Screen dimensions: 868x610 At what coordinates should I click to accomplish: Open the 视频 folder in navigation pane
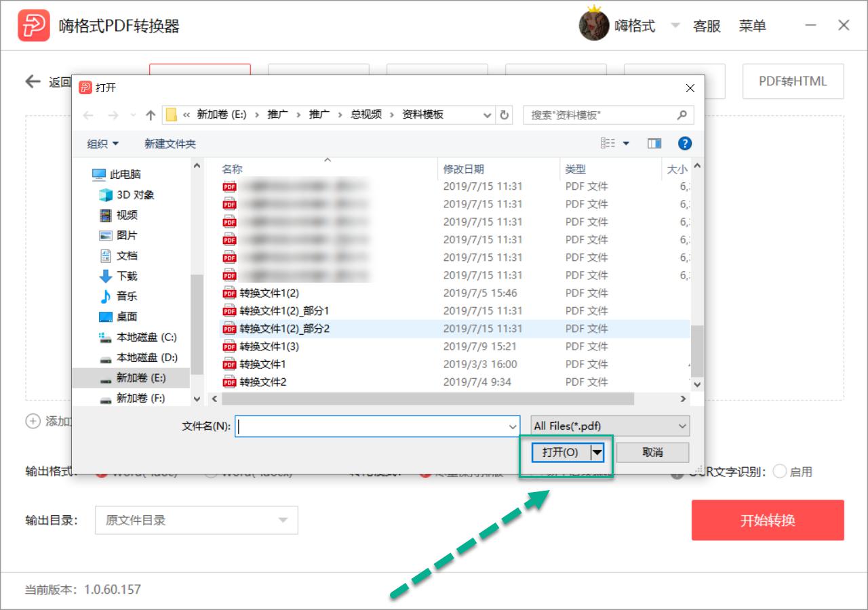click(118, 215)
